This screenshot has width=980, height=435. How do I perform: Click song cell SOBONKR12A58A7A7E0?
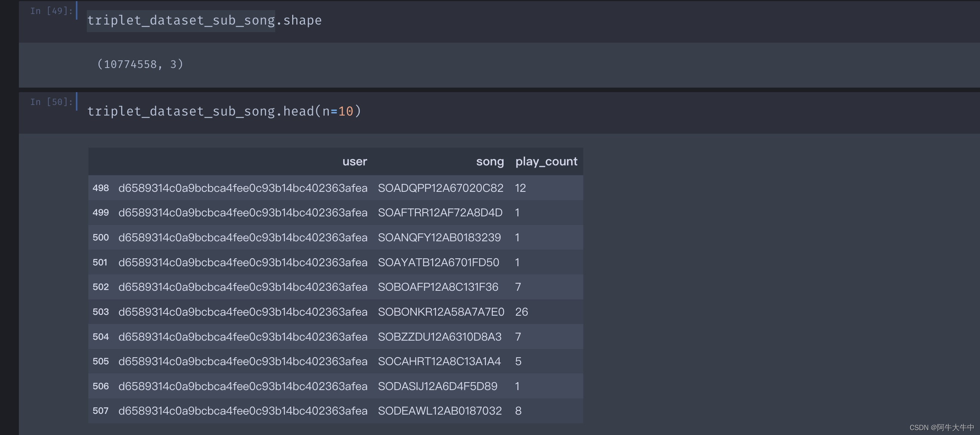(441, 312)
